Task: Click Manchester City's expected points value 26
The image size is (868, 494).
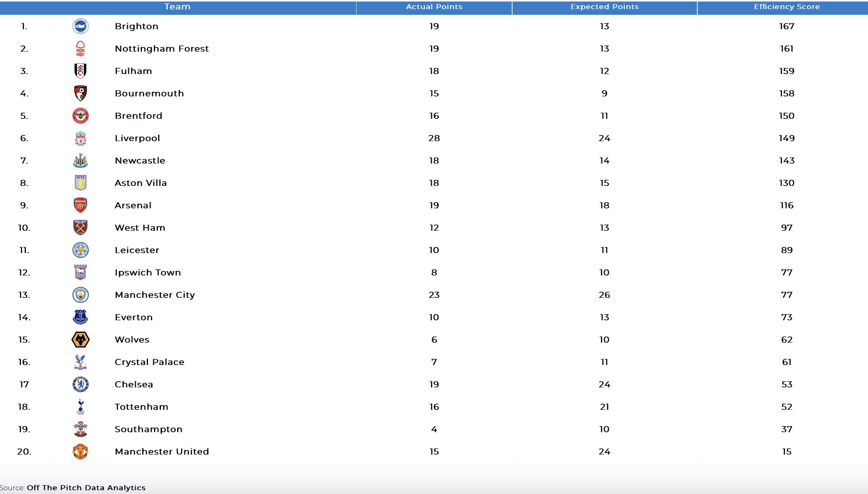Action: click(605, 295)
